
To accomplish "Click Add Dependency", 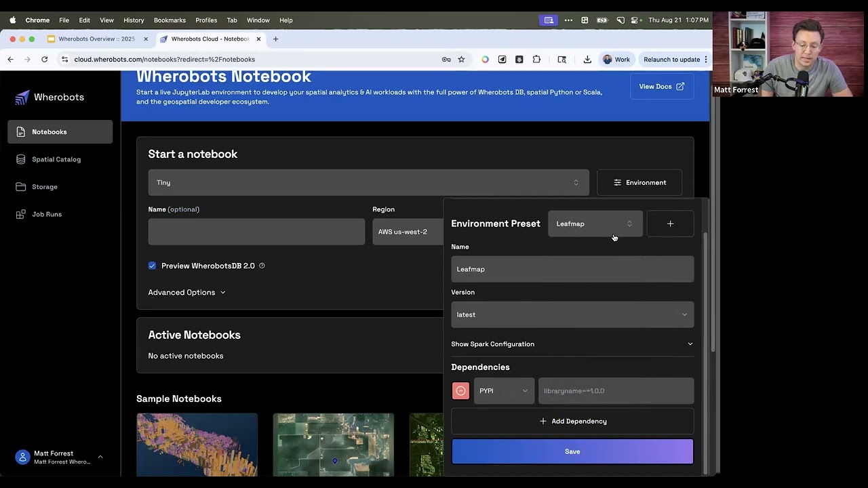I will coord(572,422).
